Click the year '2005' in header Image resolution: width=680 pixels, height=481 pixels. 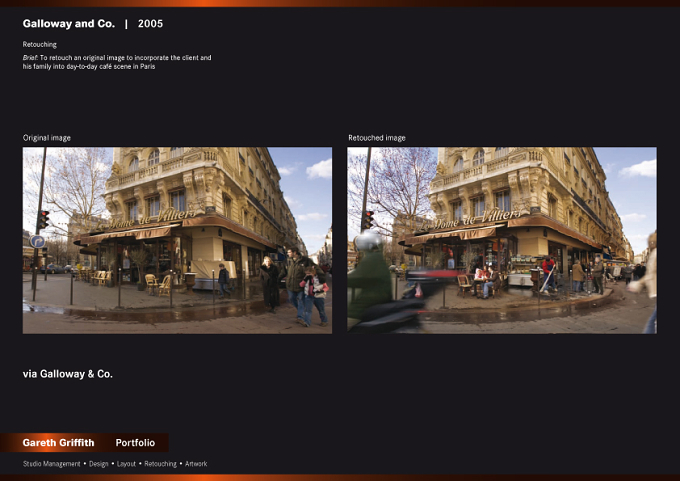(x=150, y=24)
